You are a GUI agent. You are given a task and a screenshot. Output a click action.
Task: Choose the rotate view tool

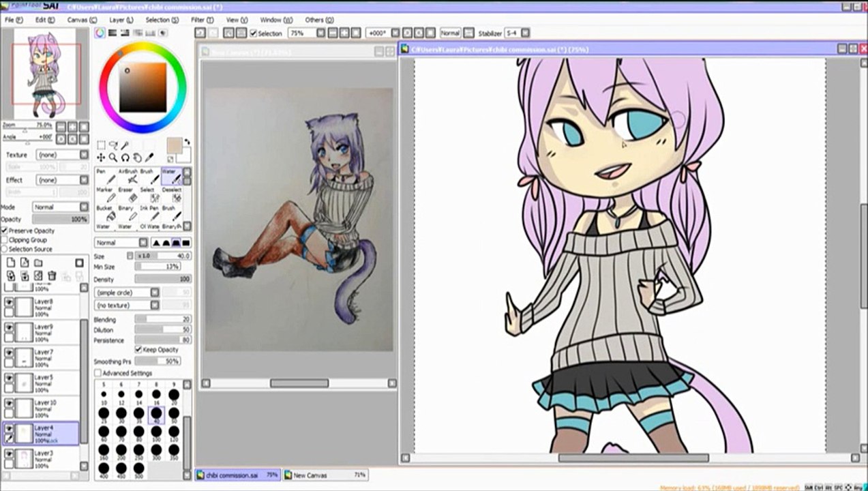point(125,158)
